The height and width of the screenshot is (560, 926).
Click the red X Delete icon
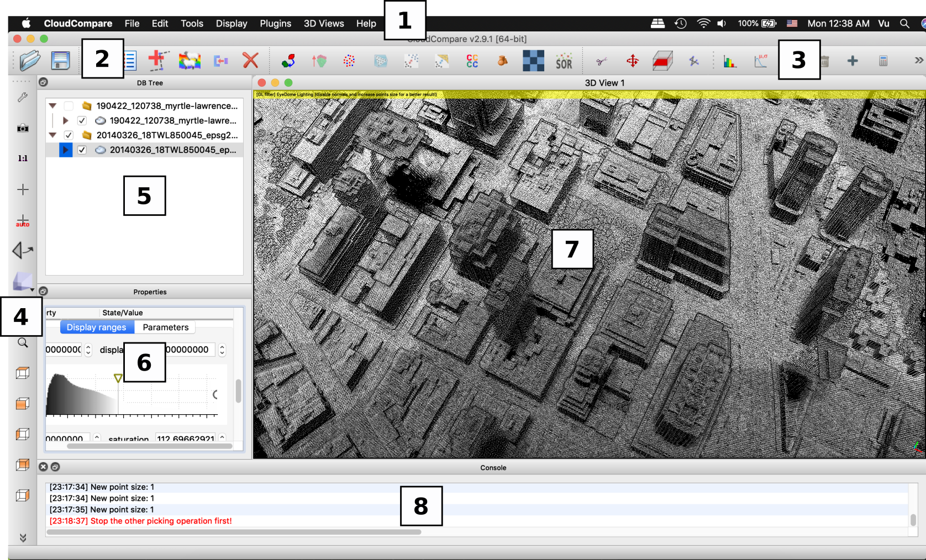coord(250,60)
